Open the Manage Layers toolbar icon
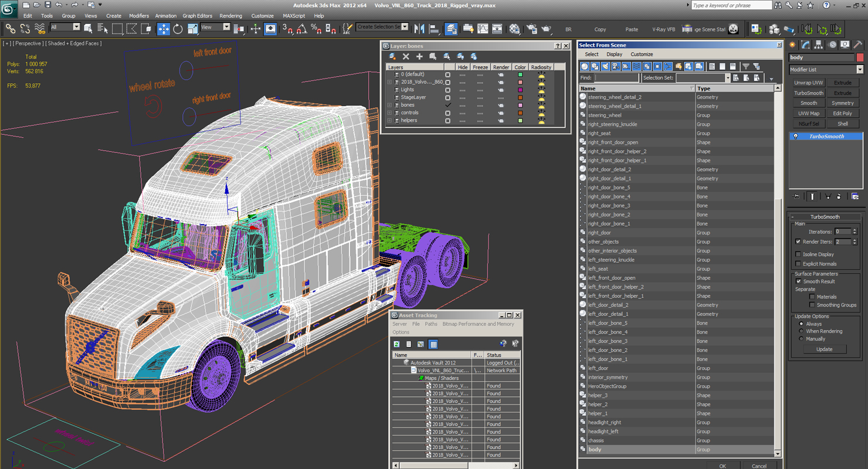868x469 pixels. (x=451, y=29)
